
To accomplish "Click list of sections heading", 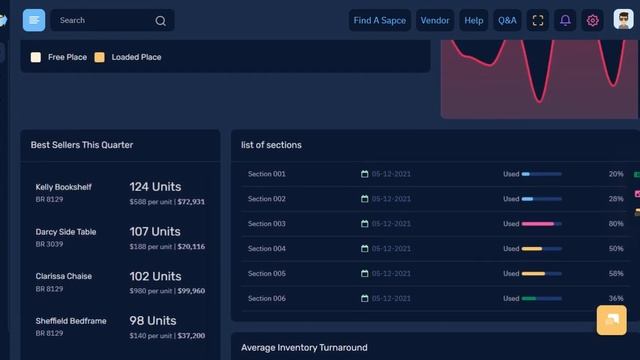I will 271,145.
